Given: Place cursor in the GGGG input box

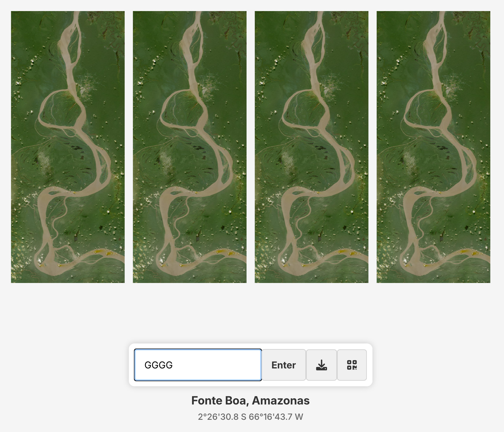Looking at the screenshot, I should click(198, 365).
